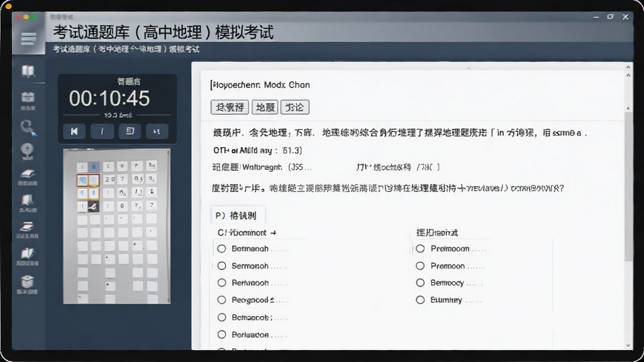Click the scroll-down arrow at the scrollbar's bottom
The height and width of the screenshot is (362, 644).
pyautogui.click(x=628, y=345)
